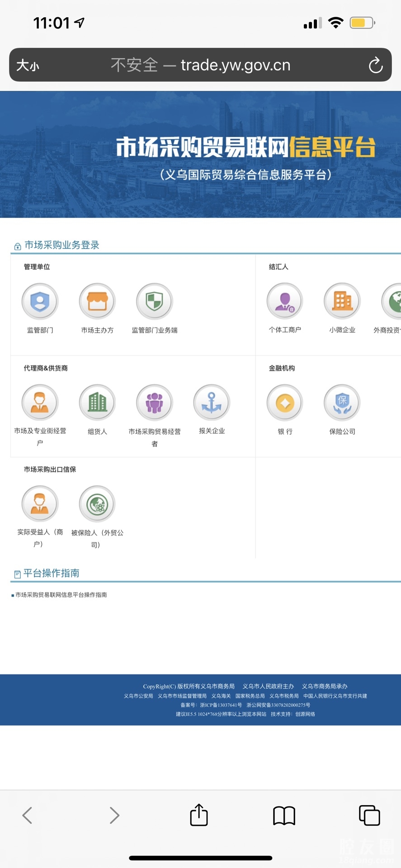Tap the trade.yw.gov.cn address field

(200, 65)
